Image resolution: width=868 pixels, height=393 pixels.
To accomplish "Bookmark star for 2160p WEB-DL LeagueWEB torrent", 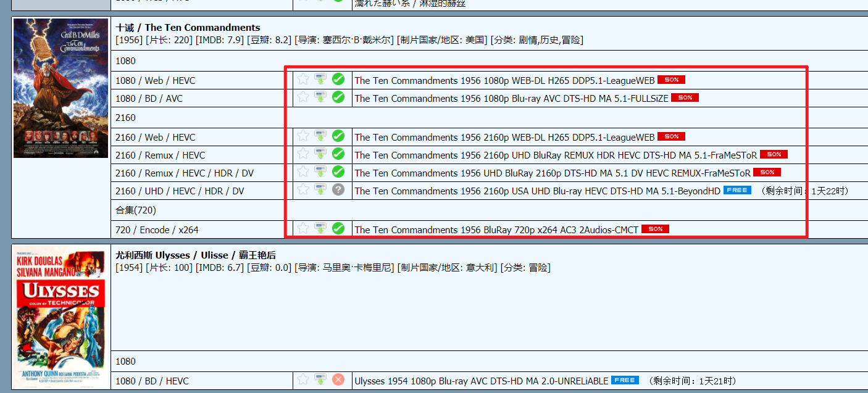I will [303, 135].
